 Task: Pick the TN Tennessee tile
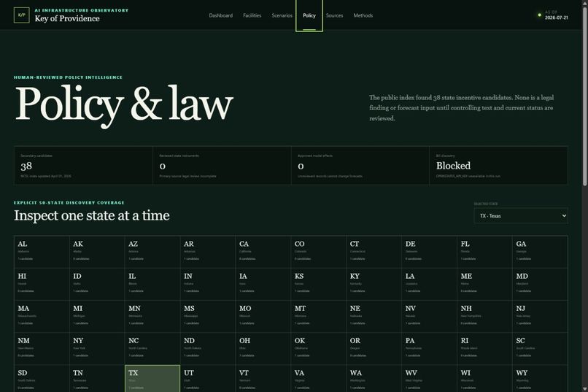(97, 379)
